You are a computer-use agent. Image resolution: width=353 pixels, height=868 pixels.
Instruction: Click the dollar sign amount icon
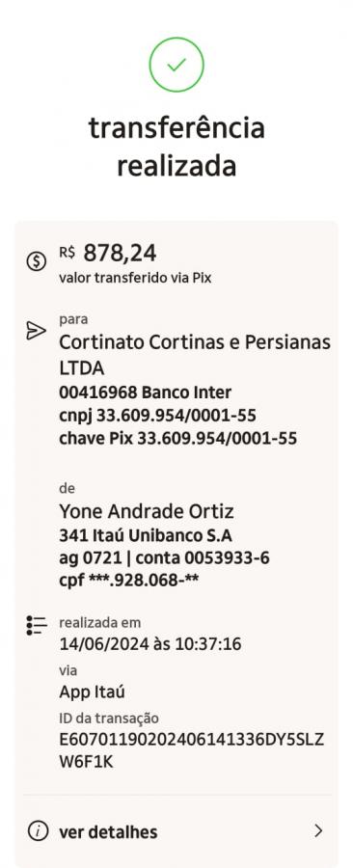37,260
